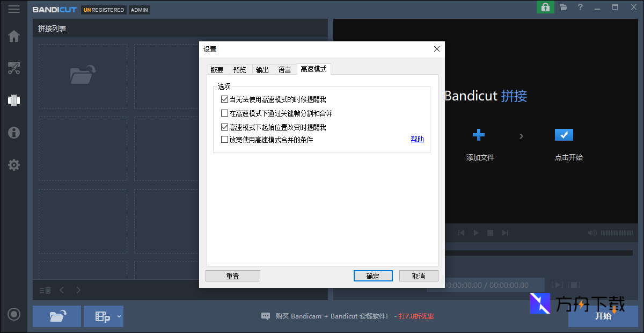Switch to the 语言 tab

coord(284,69)
